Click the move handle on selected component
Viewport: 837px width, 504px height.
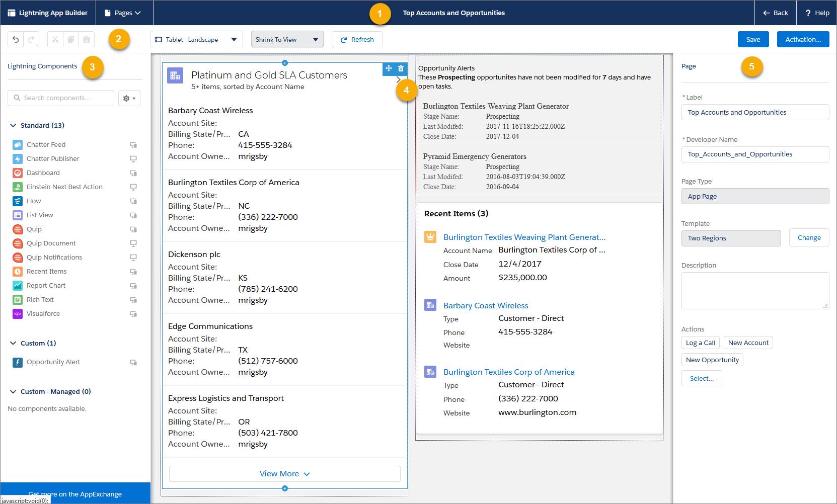[389, 68]
